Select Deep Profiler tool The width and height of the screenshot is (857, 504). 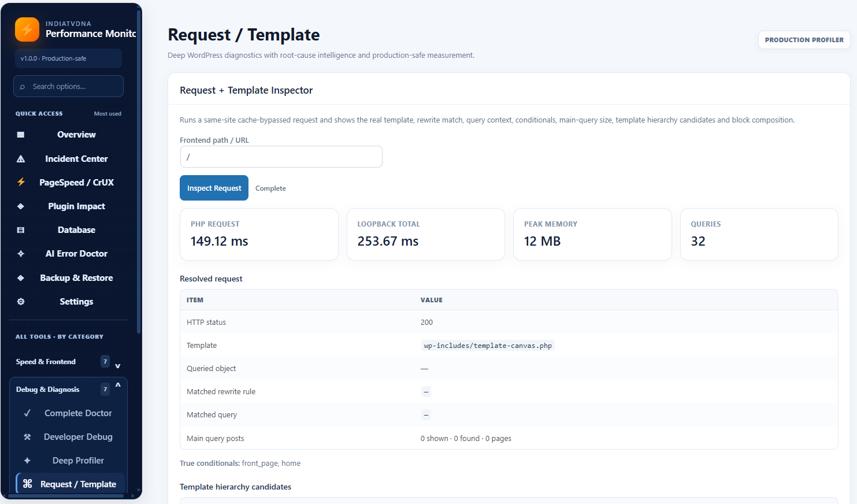[x=71, y=461]
